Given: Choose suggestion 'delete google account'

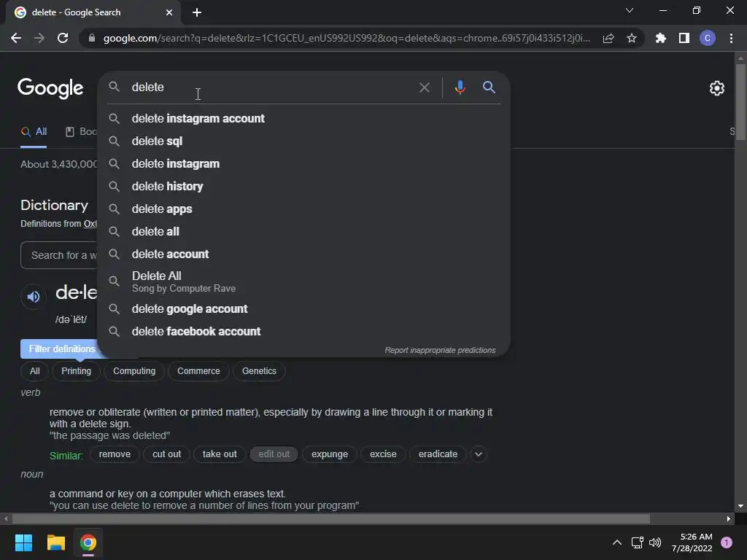Looking at the screenshot, I should (303, 309).
